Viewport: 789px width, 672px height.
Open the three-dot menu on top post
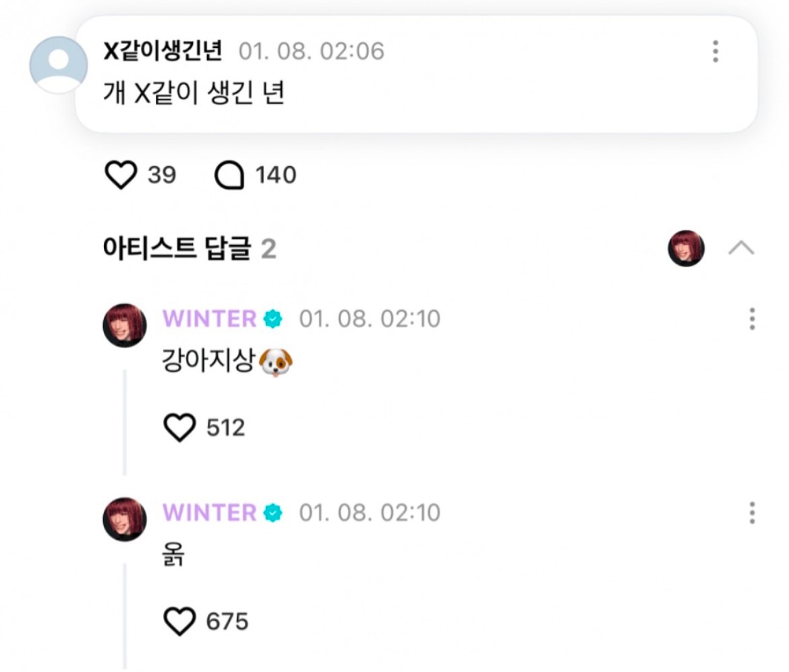tap(715, 51)
